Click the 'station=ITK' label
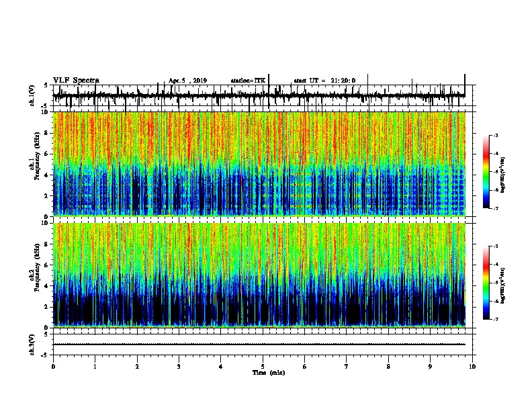 pyautogui.click(x=248, y=81)
